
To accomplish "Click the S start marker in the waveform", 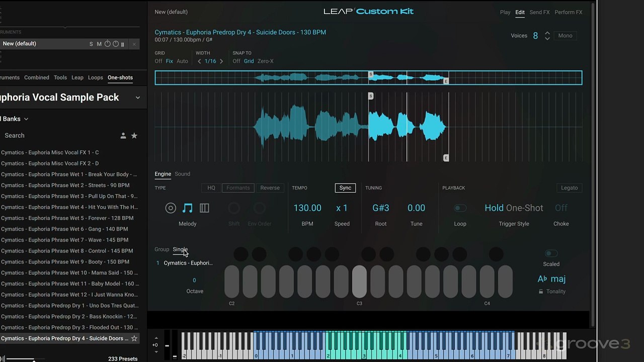I will tap(371, 96).
